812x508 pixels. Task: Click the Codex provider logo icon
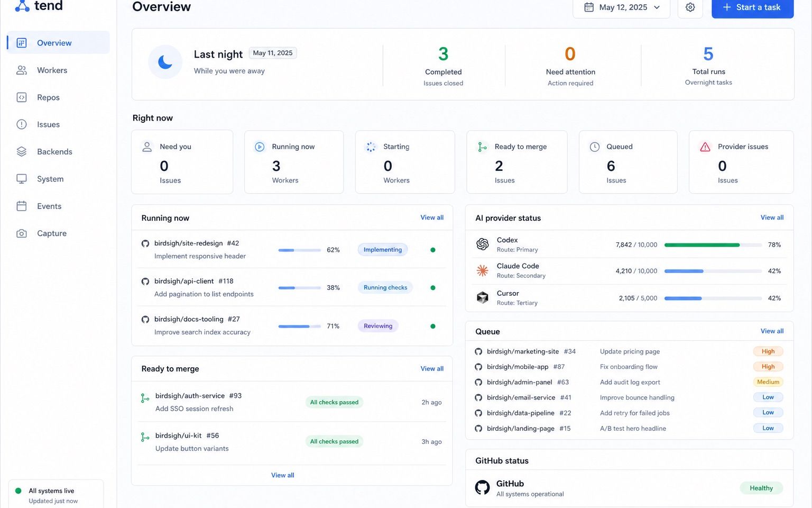pos(483,244)
